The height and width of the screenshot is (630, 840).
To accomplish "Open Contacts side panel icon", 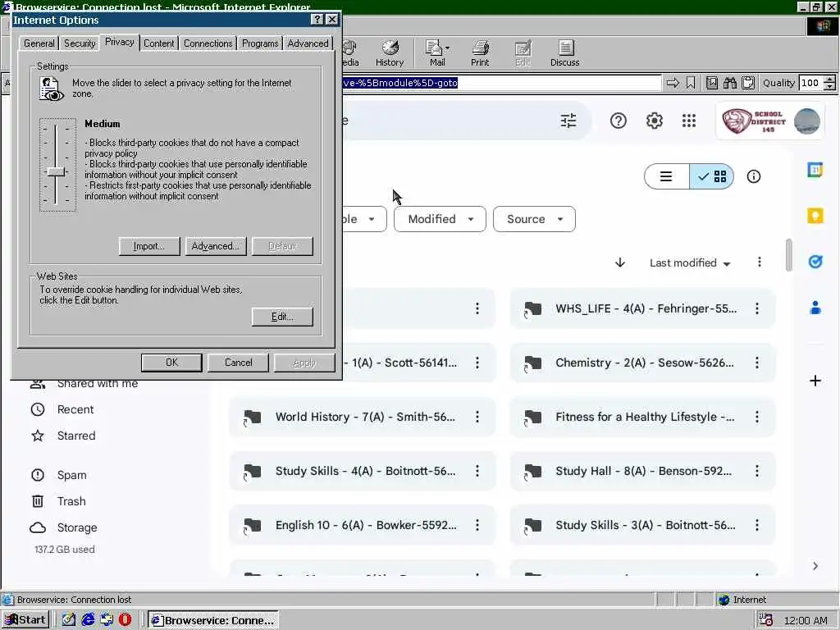I will point(815,308).
